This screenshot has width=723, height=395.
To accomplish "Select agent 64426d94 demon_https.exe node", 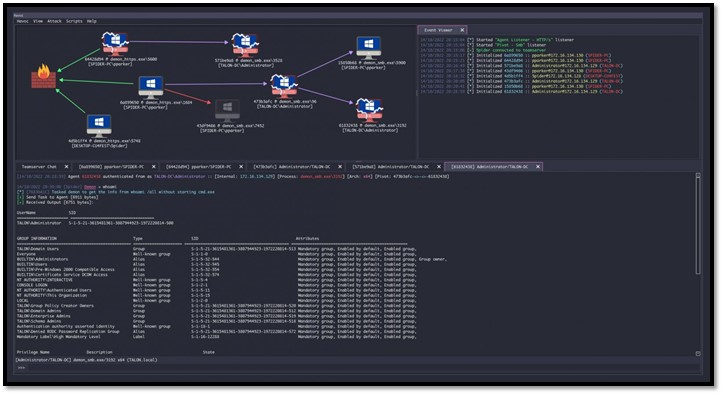I will coord(115,44).
